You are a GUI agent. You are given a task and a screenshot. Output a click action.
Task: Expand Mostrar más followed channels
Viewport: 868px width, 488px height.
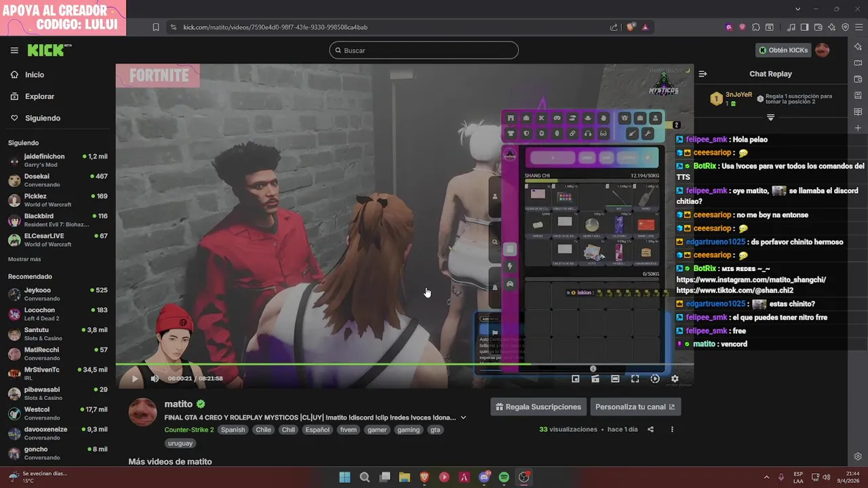click(24, 259)
